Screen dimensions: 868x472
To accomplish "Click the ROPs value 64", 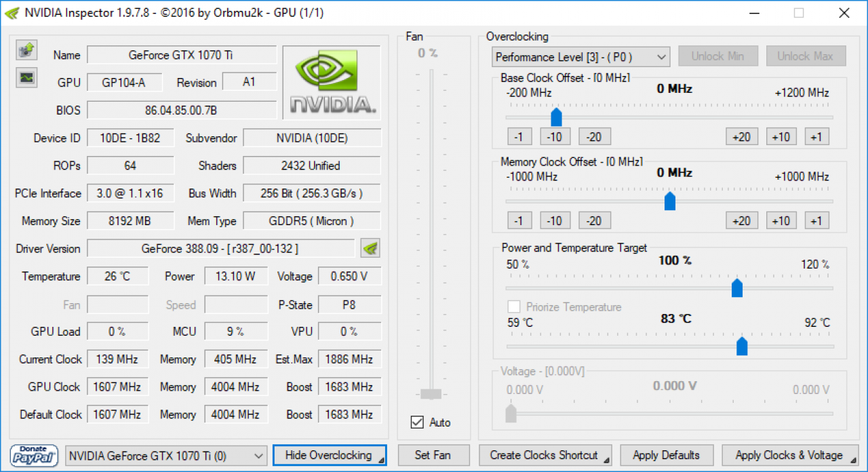I will point(130,165).
